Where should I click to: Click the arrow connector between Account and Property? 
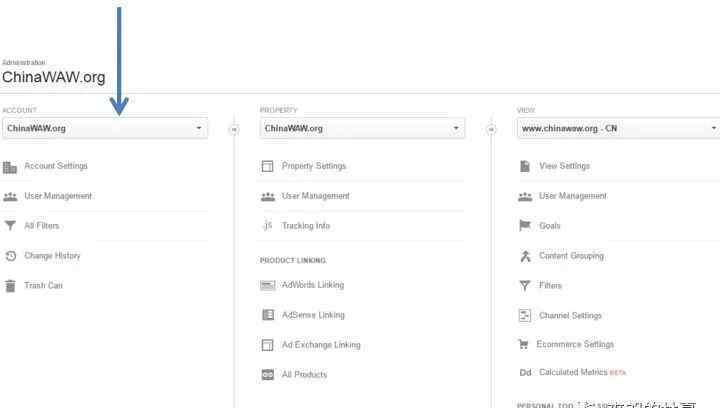pos(234,129)
